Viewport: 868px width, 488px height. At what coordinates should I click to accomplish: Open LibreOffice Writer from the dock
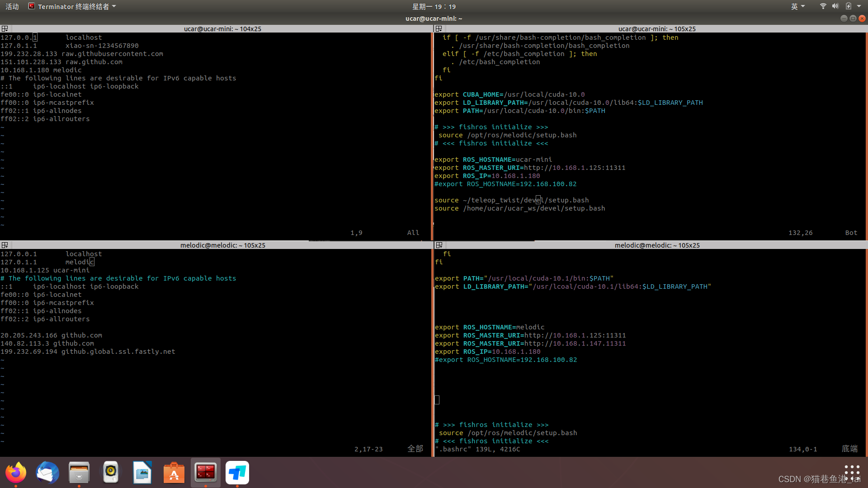tap(142, 473)
